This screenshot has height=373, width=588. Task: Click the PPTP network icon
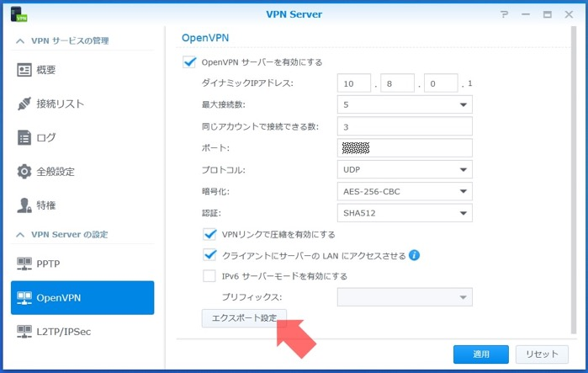[x=24, y=264]
